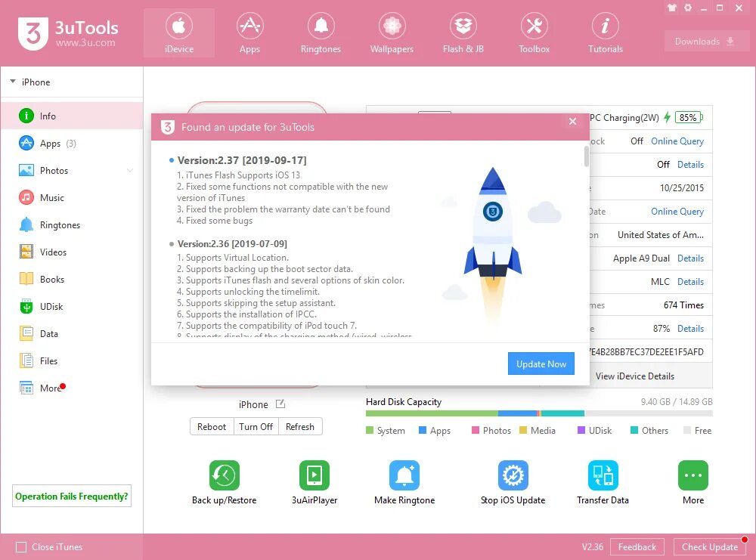The image size is (756, 560).
Task: Select Info in the sidebar
Action: click(72, 116)
